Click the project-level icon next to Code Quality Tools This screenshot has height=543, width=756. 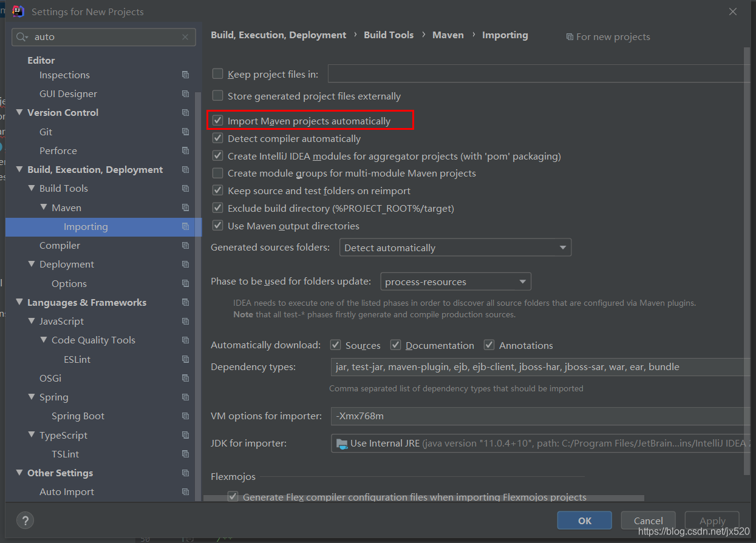point(185,340)
